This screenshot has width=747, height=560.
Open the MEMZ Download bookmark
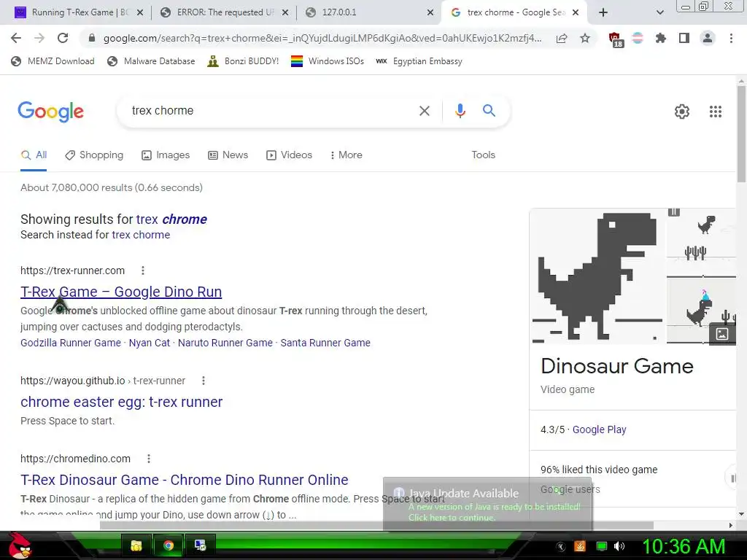[53, 61]
